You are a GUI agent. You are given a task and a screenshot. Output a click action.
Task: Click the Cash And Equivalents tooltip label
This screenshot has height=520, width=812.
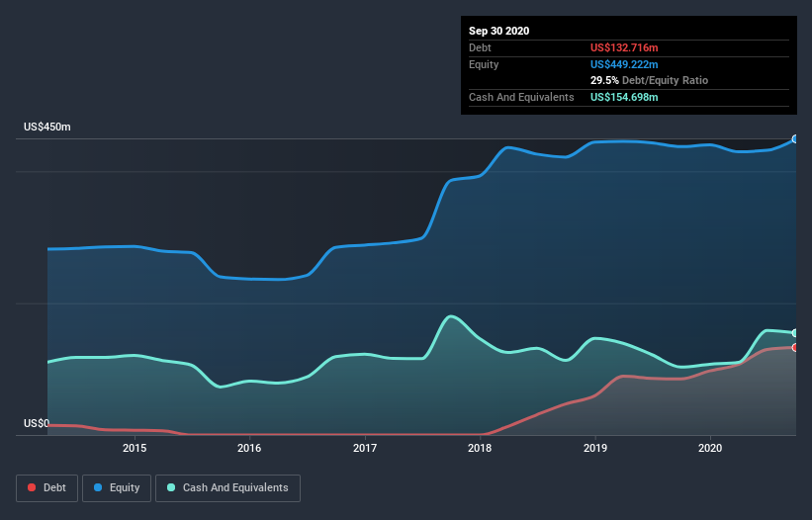[x=521, y=97]
